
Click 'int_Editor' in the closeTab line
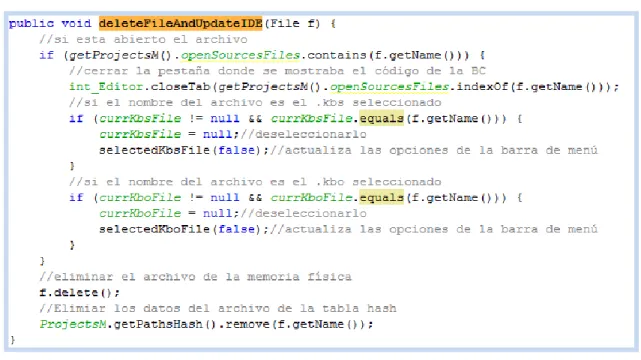(x=106, y=87)
